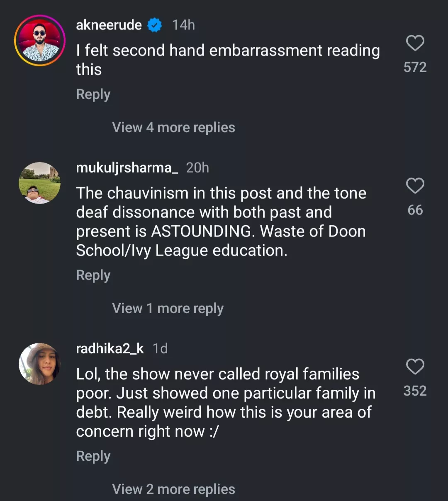The image size is (448, 501).
Task: Reply to mukuljrsharma_'s comment
Action: point(93,275)
